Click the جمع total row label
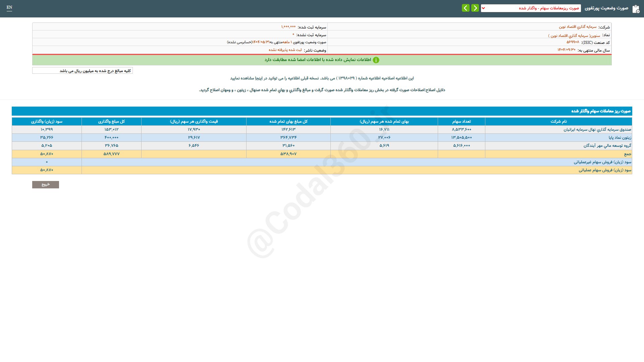This screenshot has width=644, height=362. (627, 154)
